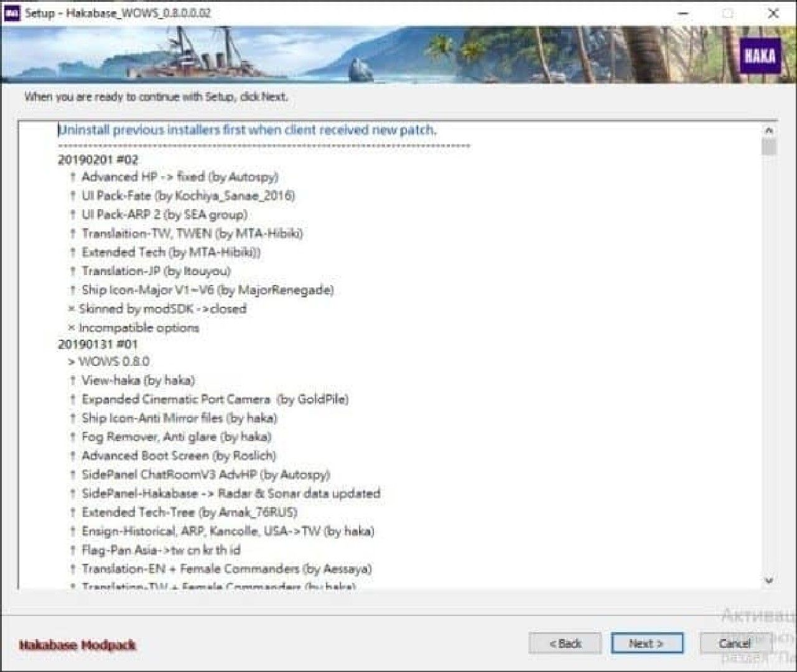
Task: Click the 'Skinned by modSDK ->closed' line
Action: (157, 309)
